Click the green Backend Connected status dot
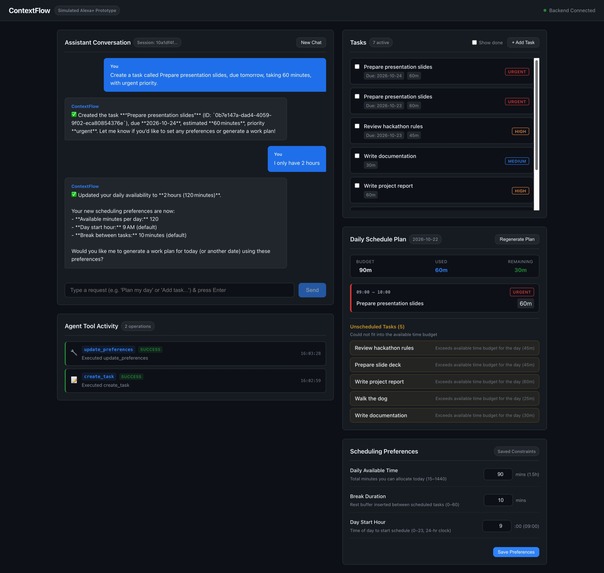 click(545, 10)
